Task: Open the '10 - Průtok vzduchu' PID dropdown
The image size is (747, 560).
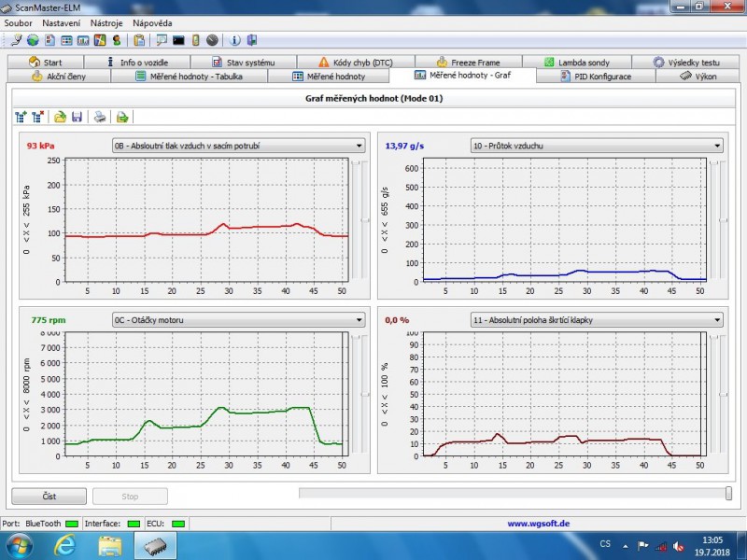Action: point(717,146)
